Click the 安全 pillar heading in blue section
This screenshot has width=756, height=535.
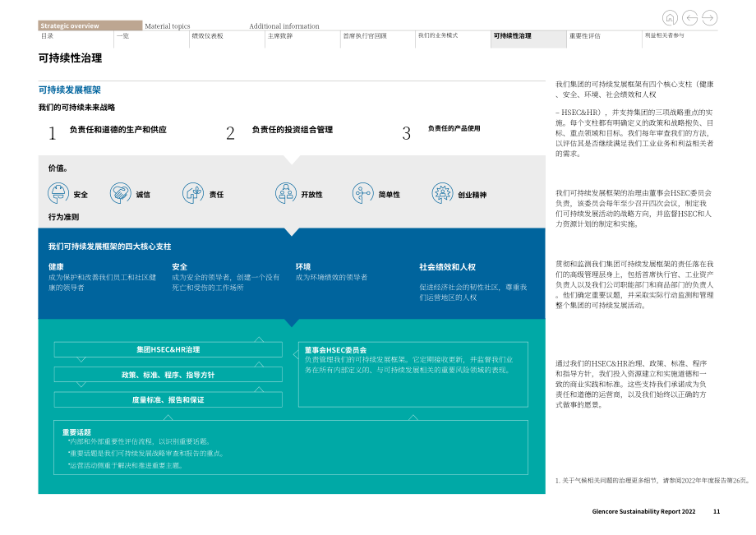pos(179,266)
